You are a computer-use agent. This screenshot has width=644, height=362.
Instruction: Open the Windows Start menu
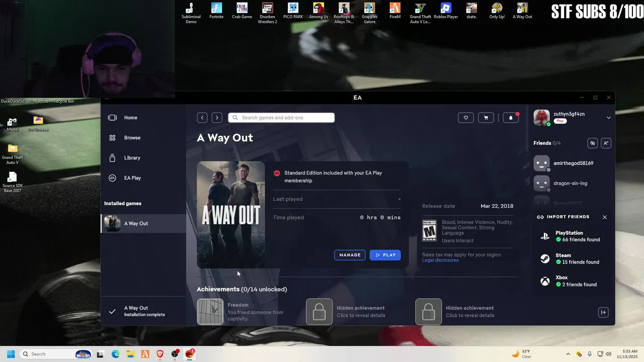tap(11, 354)
